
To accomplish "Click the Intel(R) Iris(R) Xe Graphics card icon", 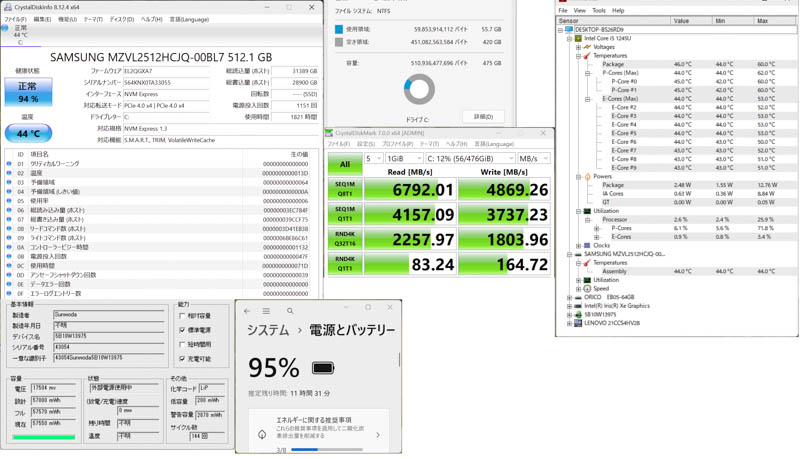I will tap(578, 306).
